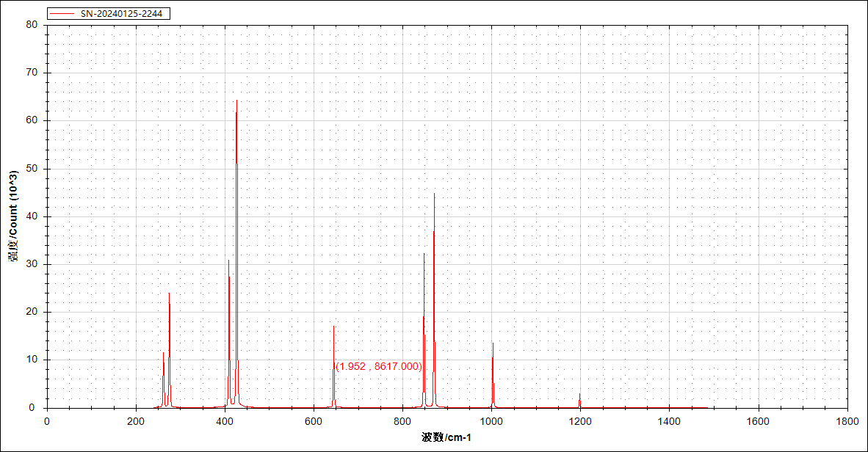Click the black peak near 860 cm-1
This screenshot has height=452, width=868.
pyautogui.click(x=434, y=198)
